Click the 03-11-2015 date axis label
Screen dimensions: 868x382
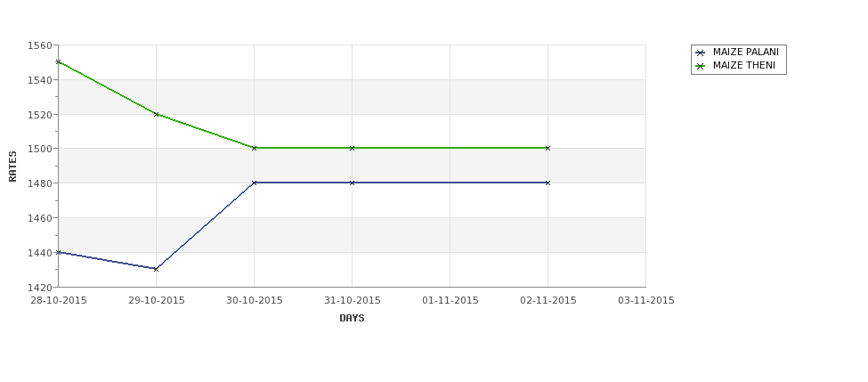point(646,301)
